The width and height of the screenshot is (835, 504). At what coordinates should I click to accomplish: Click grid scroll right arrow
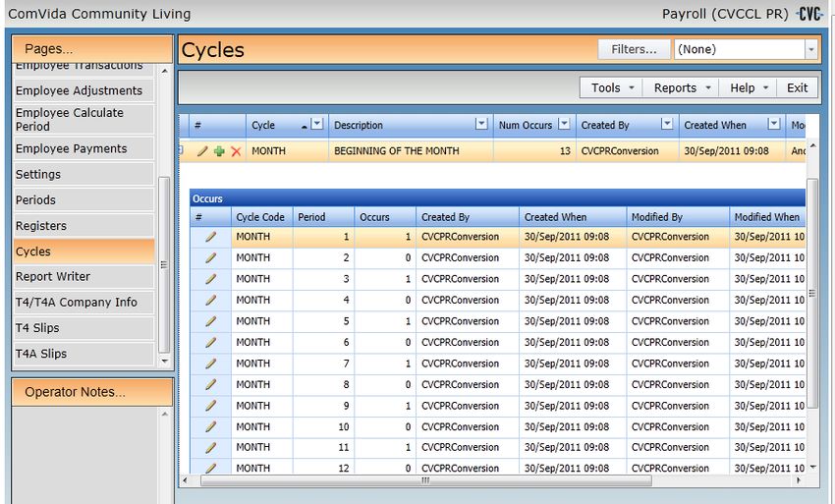coord(798,480)
